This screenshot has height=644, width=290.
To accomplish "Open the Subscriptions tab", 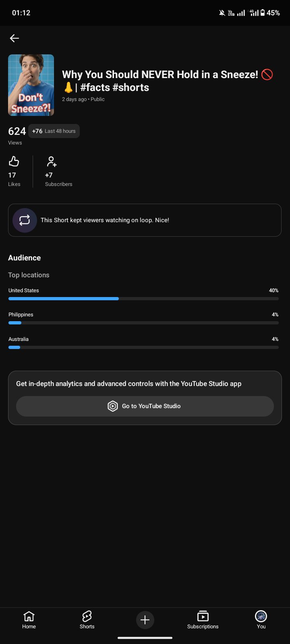I will [203, 620].
